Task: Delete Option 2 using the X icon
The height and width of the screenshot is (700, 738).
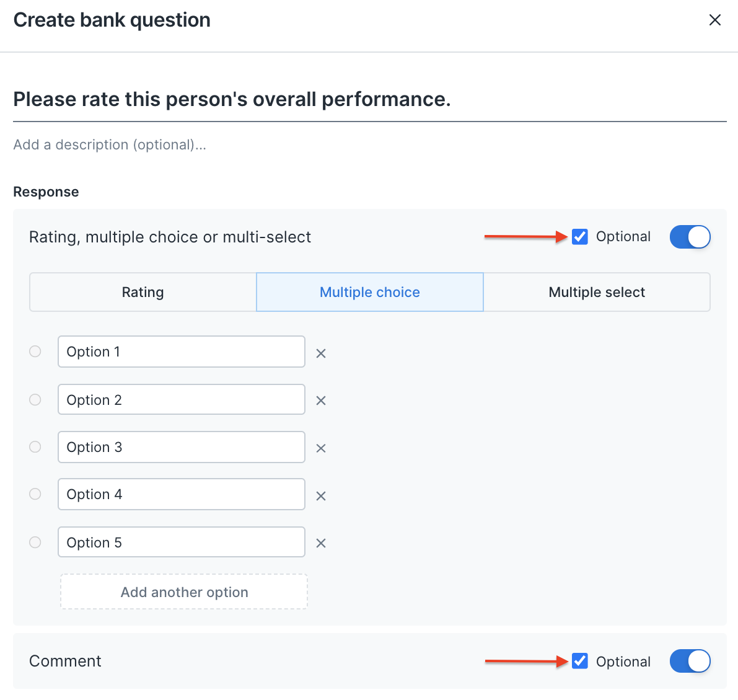Action: click(321, 401)
